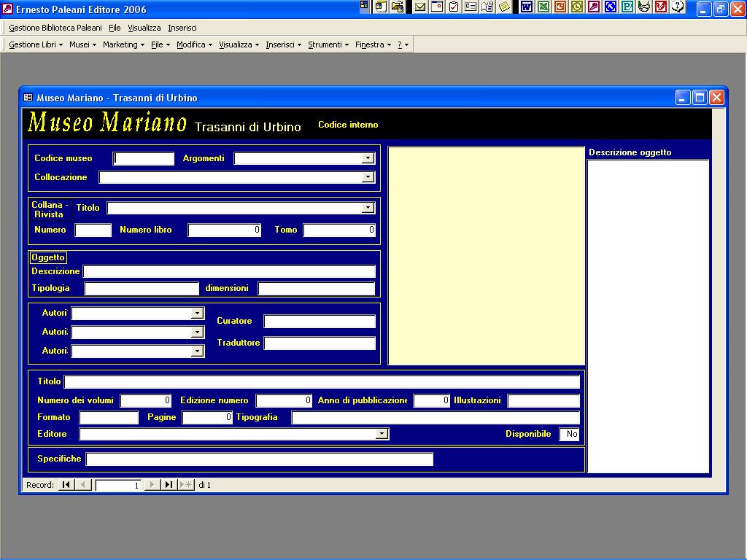Jump to first record navigation button
Screen dimensions: 747x560
click(x=66, y=485)
